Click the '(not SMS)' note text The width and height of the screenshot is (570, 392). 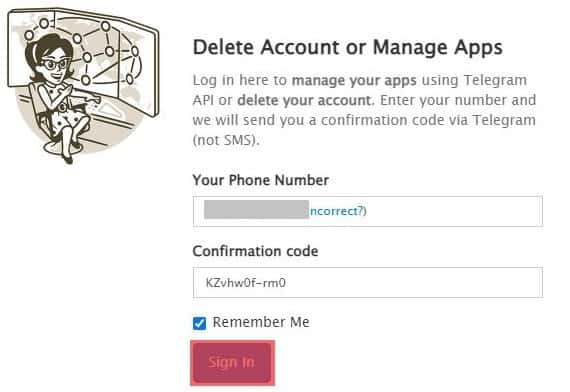tap(226, 140)
